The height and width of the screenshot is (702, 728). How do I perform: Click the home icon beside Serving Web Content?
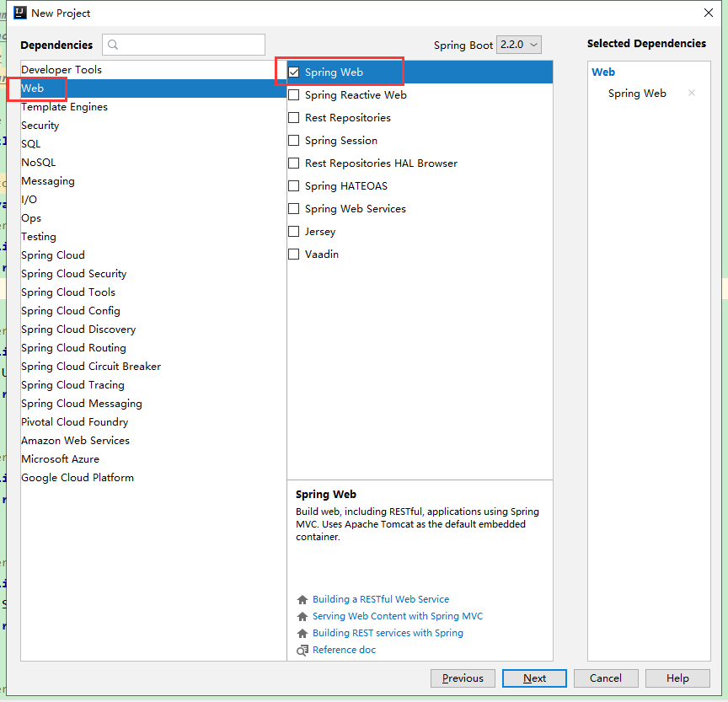[302, 616]
